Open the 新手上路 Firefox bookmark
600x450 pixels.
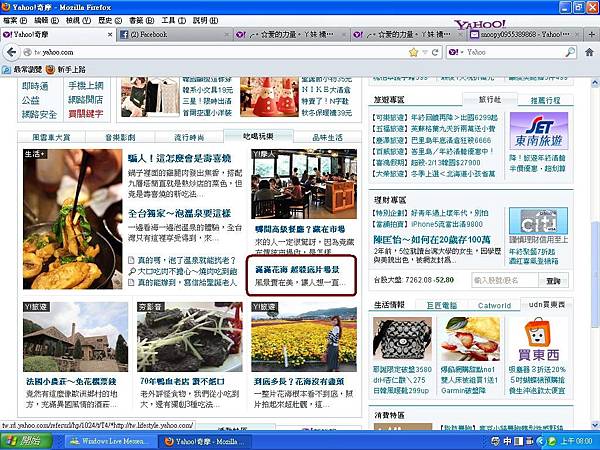65,70
